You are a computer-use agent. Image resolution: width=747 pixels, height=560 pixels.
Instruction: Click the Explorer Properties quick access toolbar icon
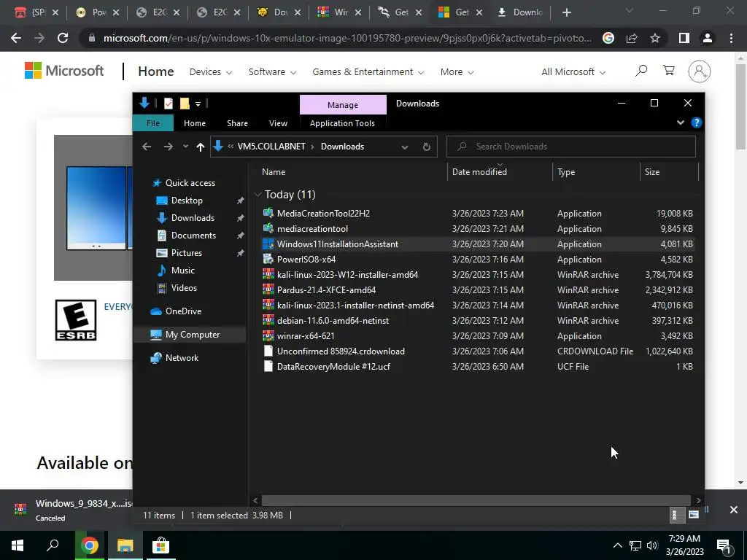click(169, 104)
